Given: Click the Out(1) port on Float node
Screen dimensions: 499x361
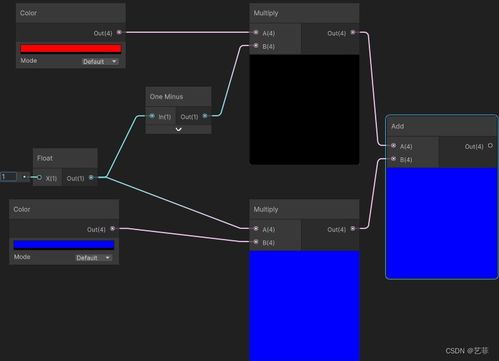Looking at the screenshot, I should pyautogui.click(x=91, y=178).
